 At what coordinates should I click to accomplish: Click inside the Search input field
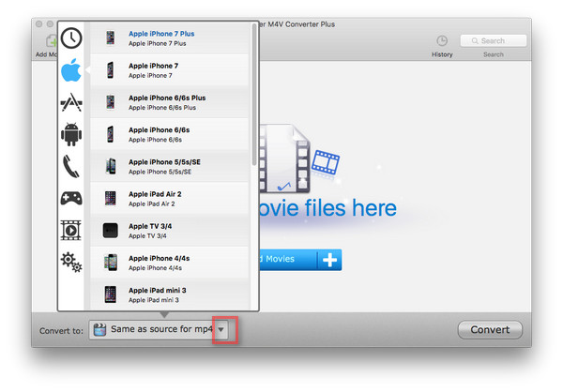[494, 41]
